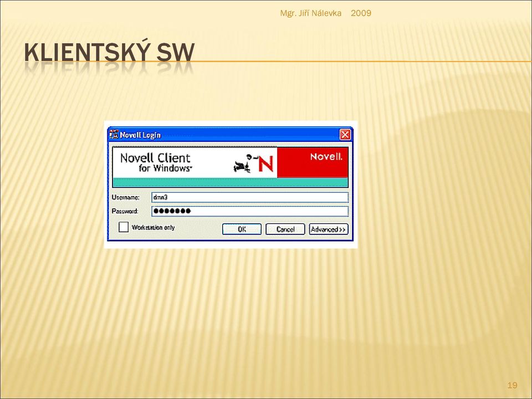Click the author text Mgr. Jiří Nálevka
Viewport: 532px width, 399px height.
coord(310,13)
